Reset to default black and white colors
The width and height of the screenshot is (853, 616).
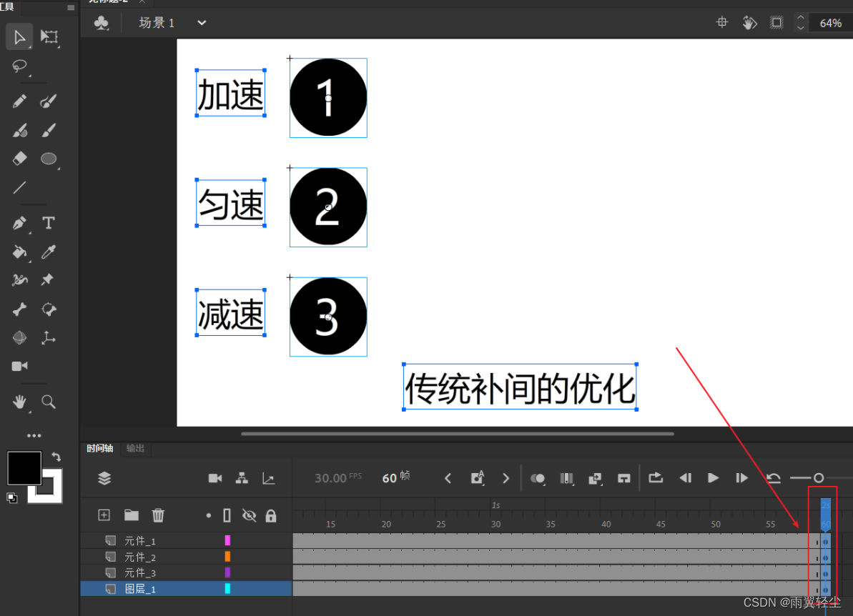coord(11,497)
